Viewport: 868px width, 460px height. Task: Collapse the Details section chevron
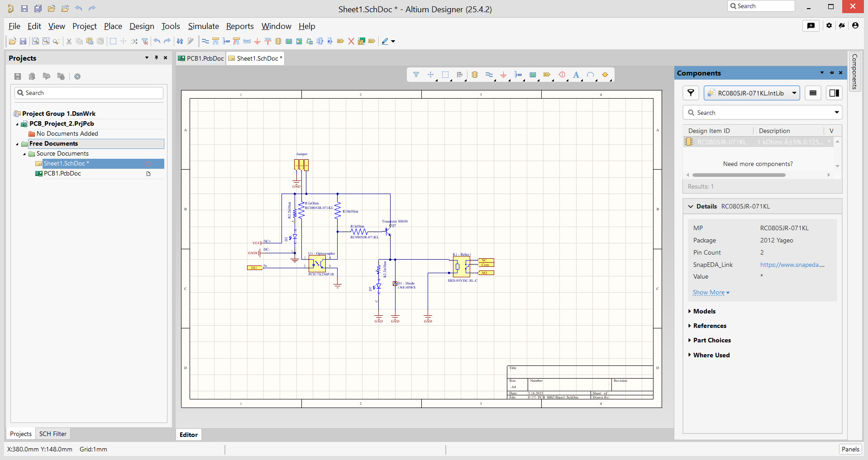click(x=691, y=206)
